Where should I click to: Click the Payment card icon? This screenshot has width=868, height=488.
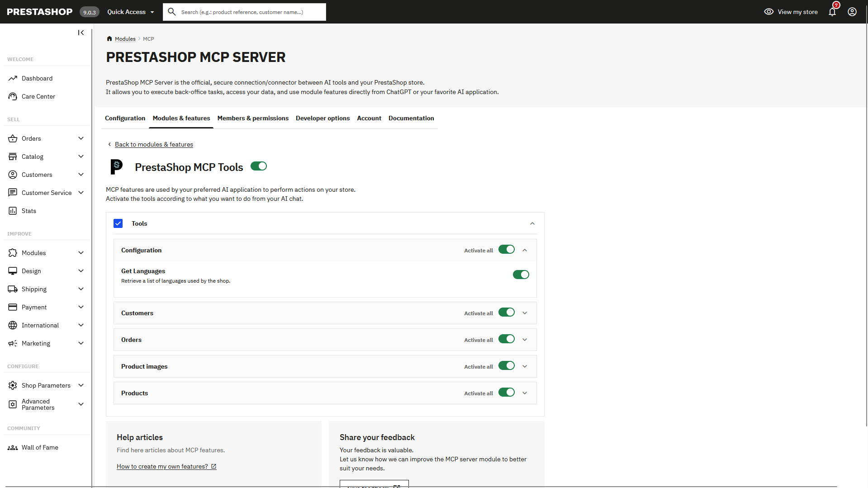coord(13,307)
